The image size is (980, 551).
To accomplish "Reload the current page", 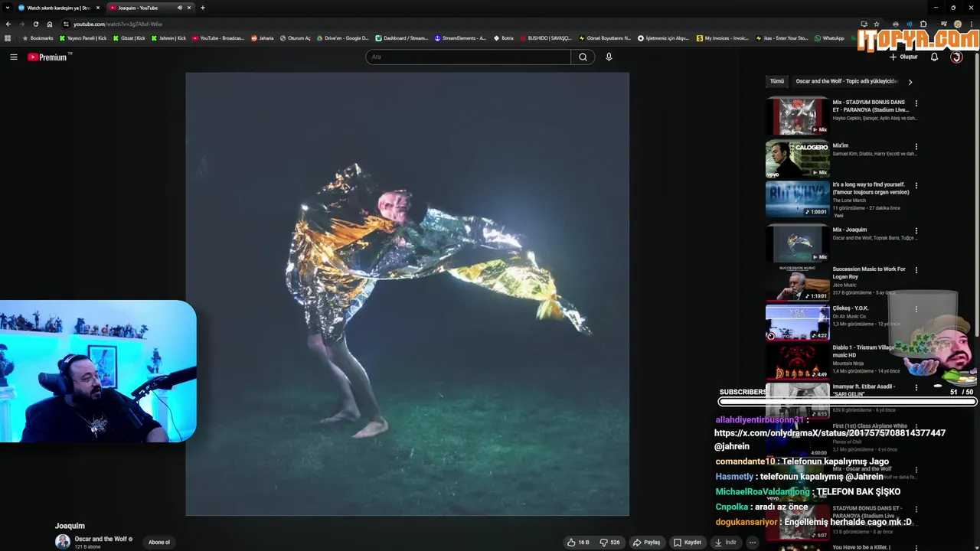I will 35,24.
